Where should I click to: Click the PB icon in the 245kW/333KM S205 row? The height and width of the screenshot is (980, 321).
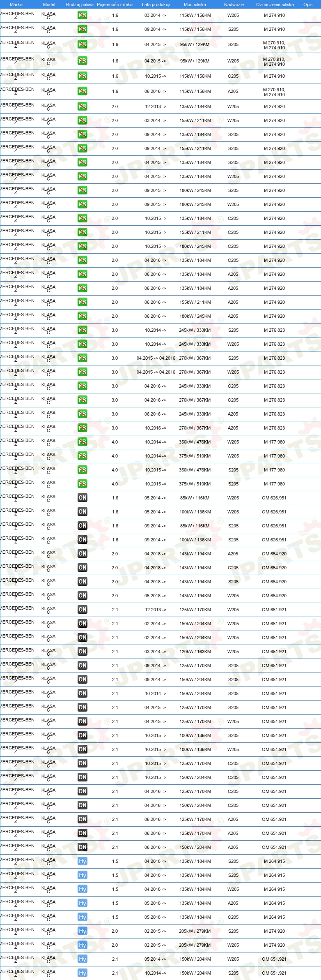83,330
